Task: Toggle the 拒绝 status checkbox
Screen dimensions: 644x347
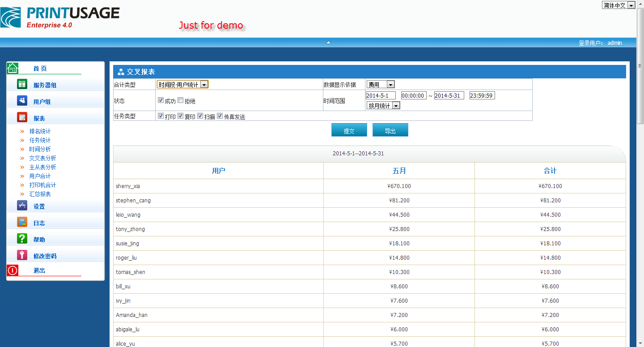Action: tap(180, 100)
